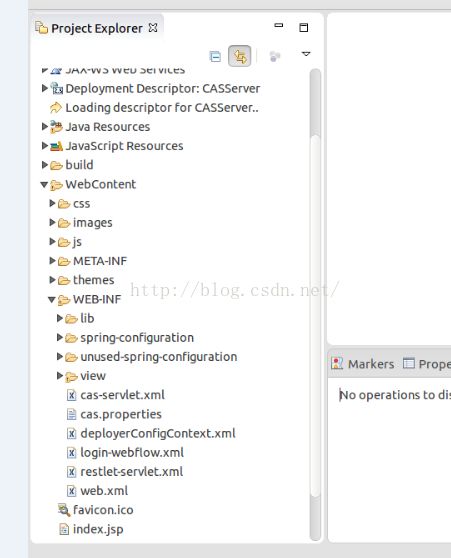Click the Collapse All toolbar icon
Image resolution: width=451 pixels, height=558 pixels.
(x=215, y=56)
